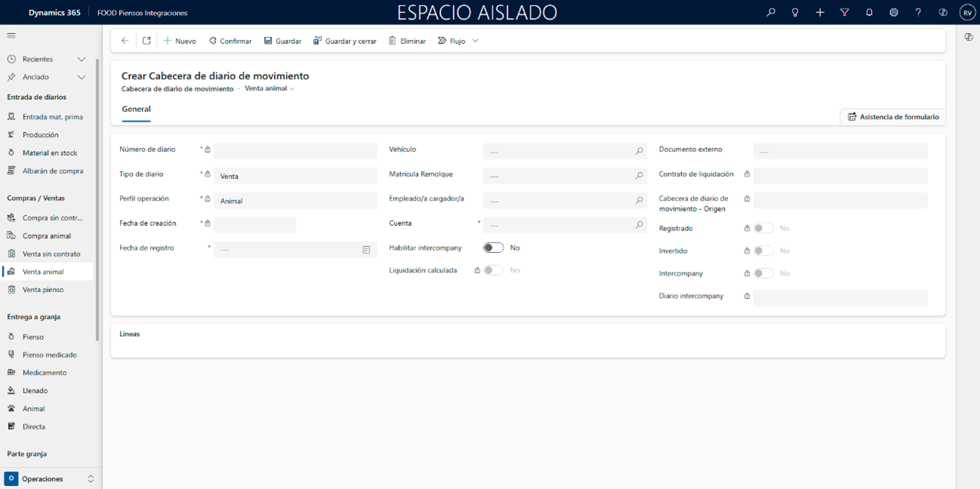Viewport: 980px width, 489px height.
Task: Expand the Recientes section in sidebar
Action: coord(81,59)
